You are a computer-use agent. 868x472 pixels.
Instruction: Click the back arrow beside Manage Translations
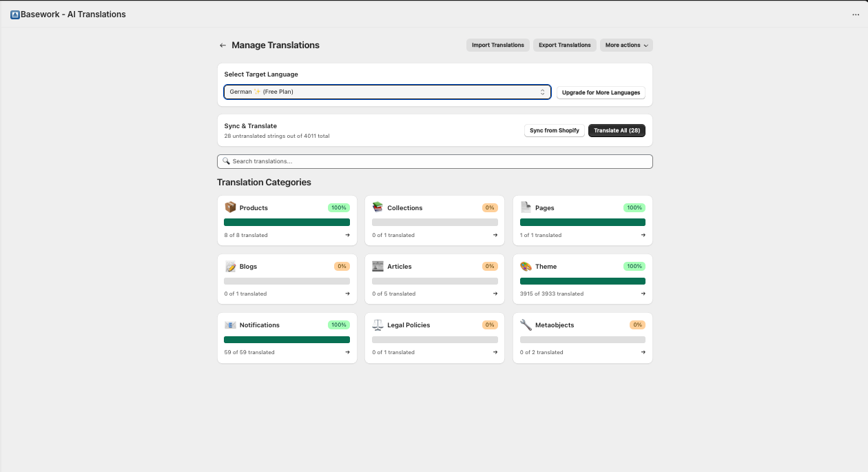point(222,45)
